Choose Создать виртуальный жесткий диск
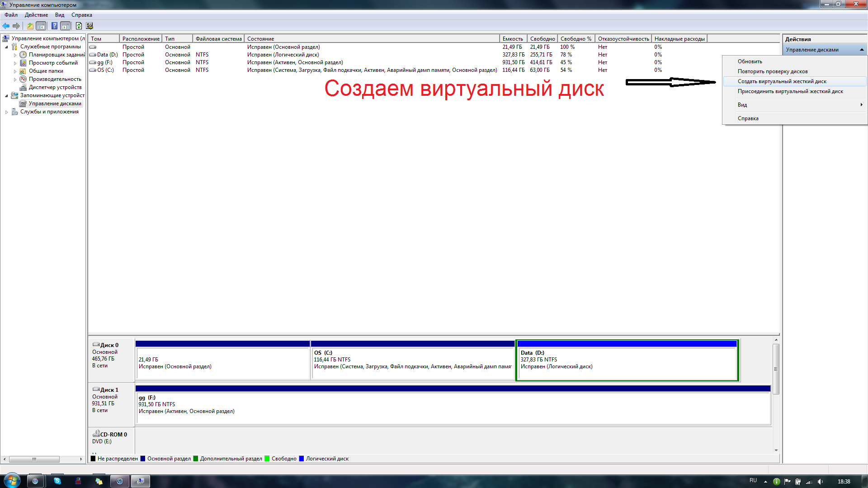868x488 pixels. tap(782, 81)
